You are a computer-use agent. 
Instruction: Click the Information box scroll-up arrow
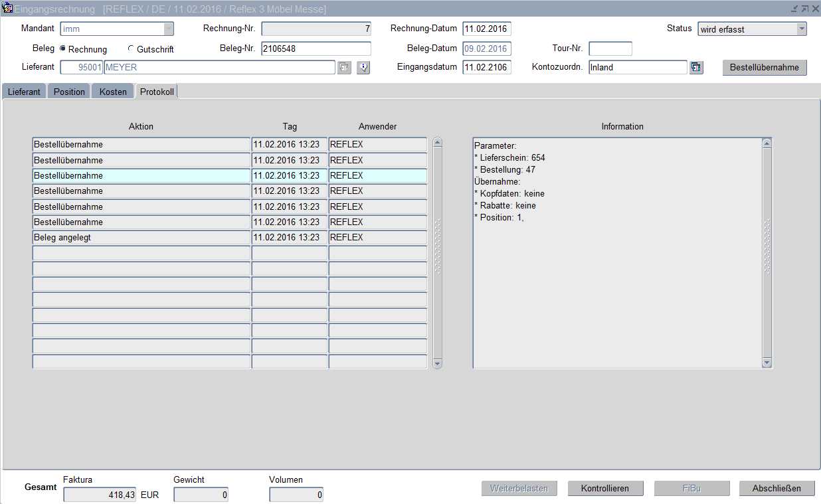click(767, 143)
